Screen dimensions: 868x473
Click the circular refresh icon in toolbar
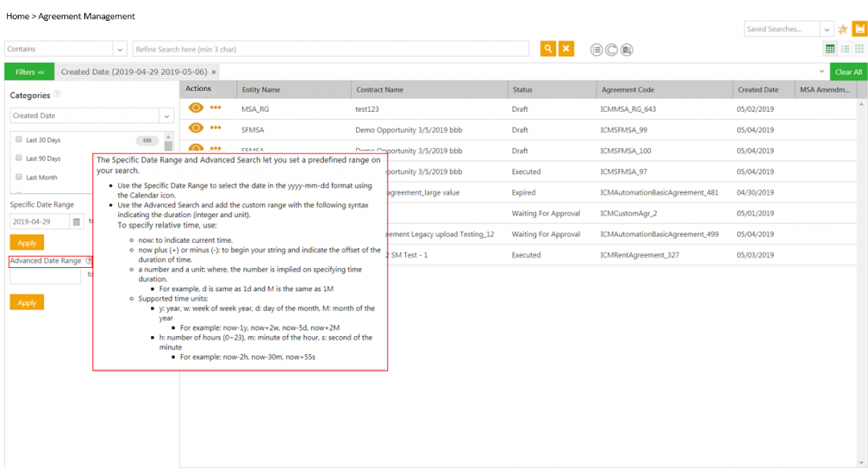click(x=612, y=50)
